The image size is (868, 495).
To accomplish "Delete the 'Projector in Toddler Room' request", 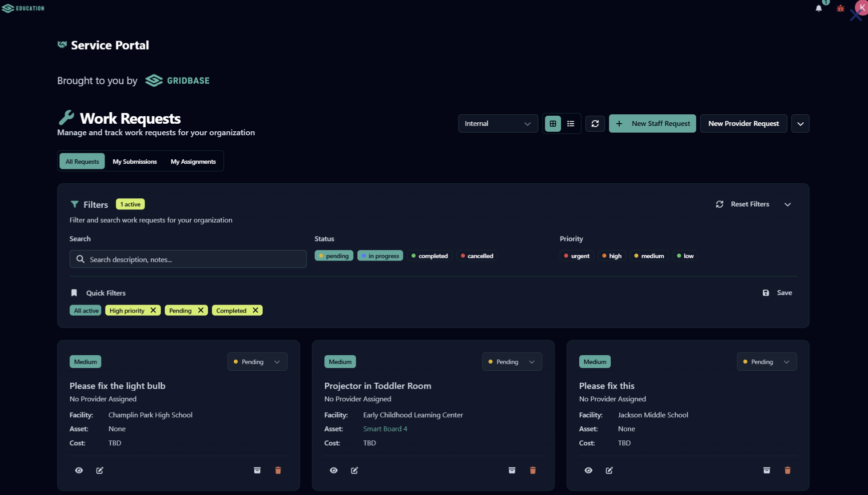I will coord(533,470).
